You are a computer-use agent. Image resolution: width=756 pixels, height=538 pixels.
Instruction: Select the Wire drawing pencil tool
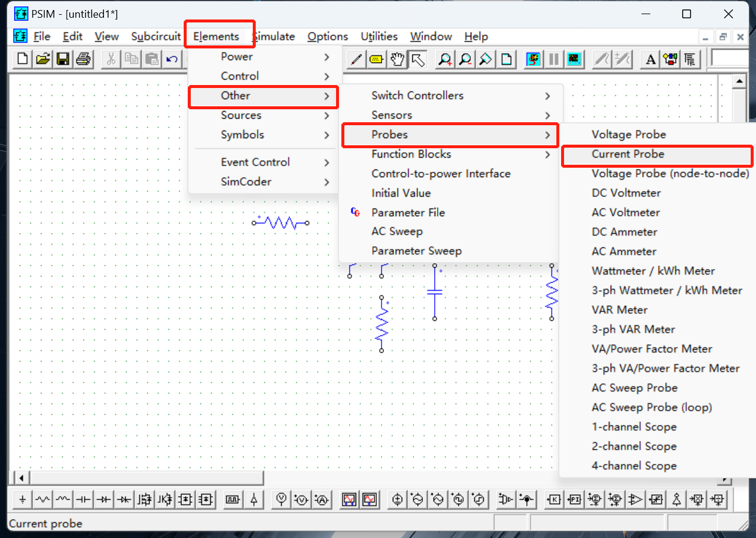tap(356, 59)
